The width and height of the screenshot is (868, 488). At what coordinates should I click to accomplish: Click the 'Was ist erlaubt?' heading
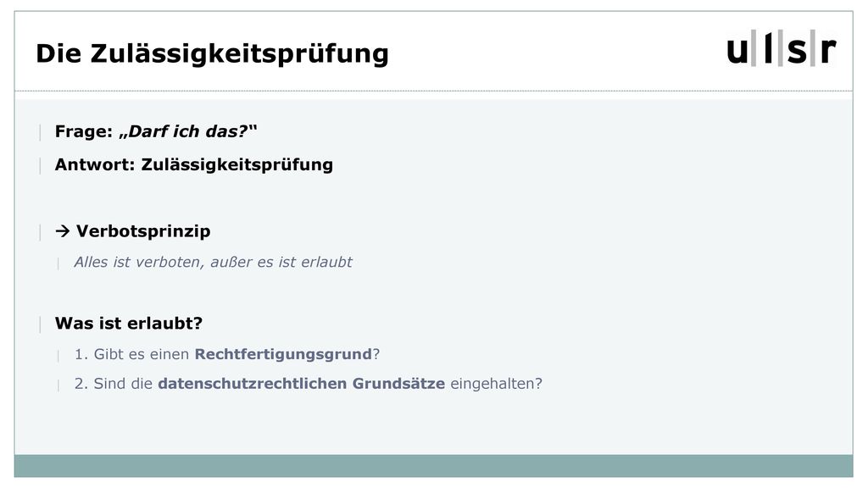[129, 323]
